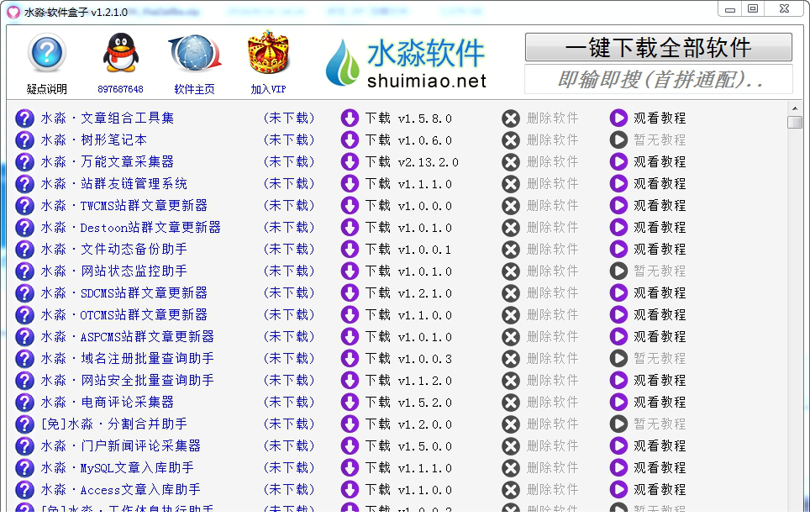The height and width of the screenshot is (532, 810).
Task: Download 文章组合工具集 v1.5.8.0
Action: [x=397, y=119]
